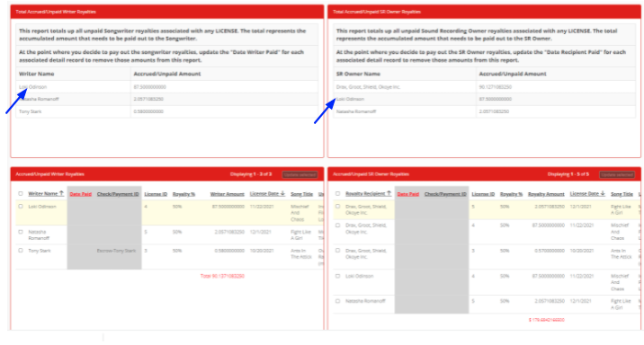Image resolution: width=644 pixels, height=345 pixels.
Task: Select Drax, Groot, Shield, Okoye Inc. total row
Action: point(485,87)
